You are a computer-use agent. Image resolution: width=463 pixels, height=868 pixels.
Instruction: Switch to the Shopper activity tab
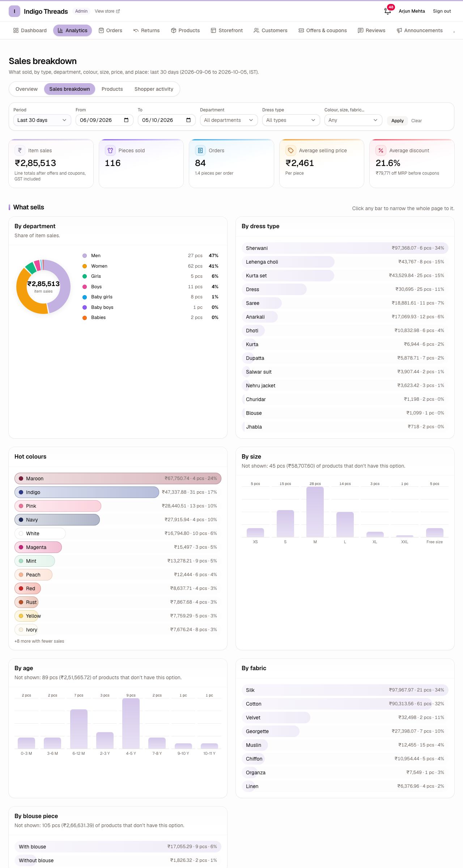coord(154,89)
